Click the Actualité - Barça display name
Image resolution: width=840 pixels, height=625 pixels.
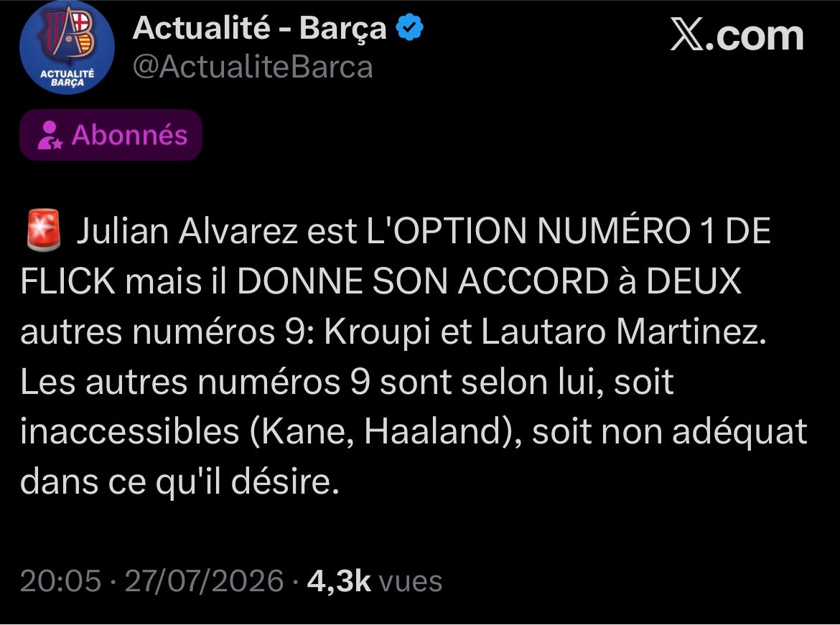tap(259, 28)
